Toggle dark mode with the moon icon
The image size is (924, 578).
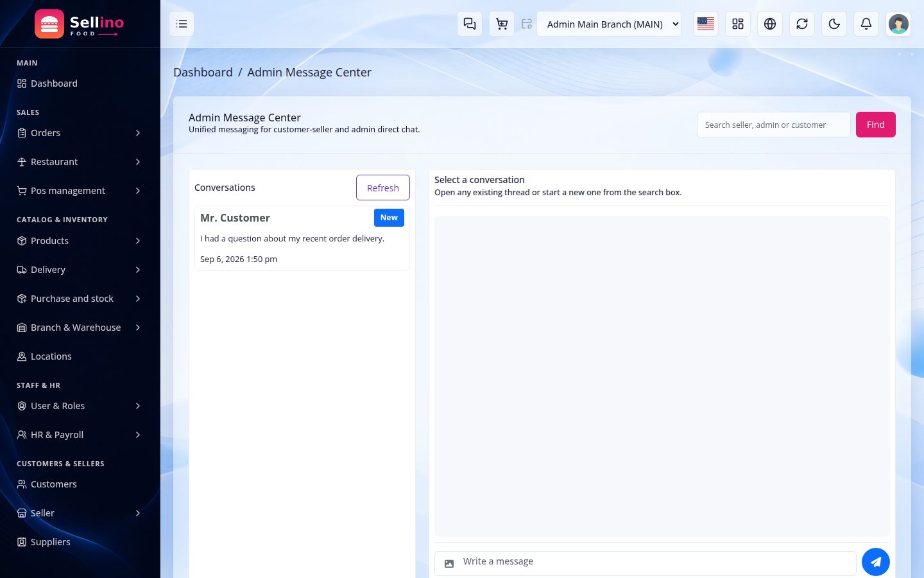click(834, 24)
